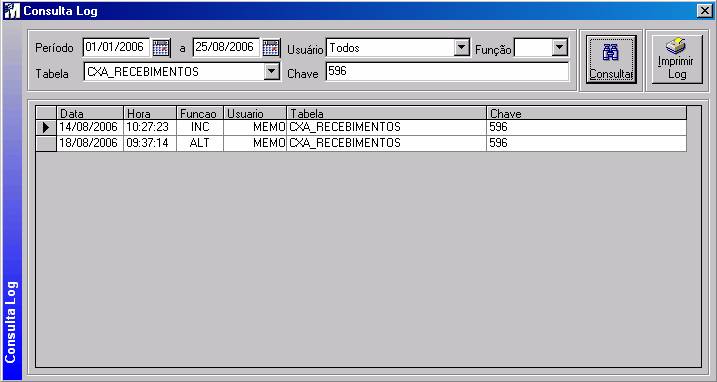Click the row selector of the 18/08/2006 row
Viewport: 717px width, 382px height.
click(x=46, y=143)
